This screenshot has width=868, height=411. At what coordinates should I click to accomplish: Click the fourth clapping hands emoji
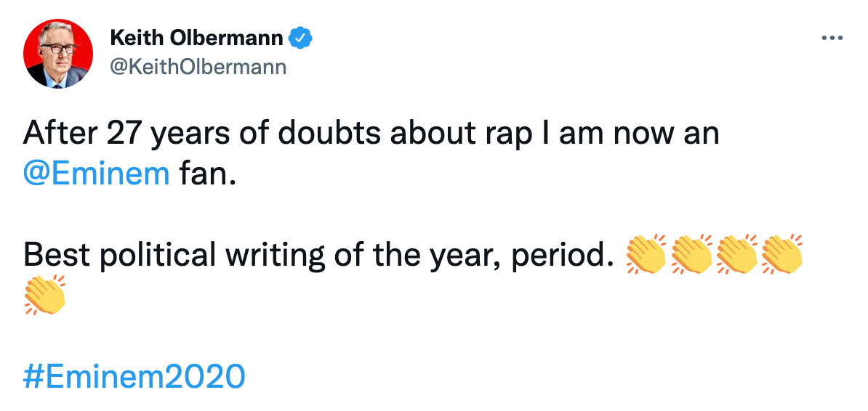click(x=781, y=254)
